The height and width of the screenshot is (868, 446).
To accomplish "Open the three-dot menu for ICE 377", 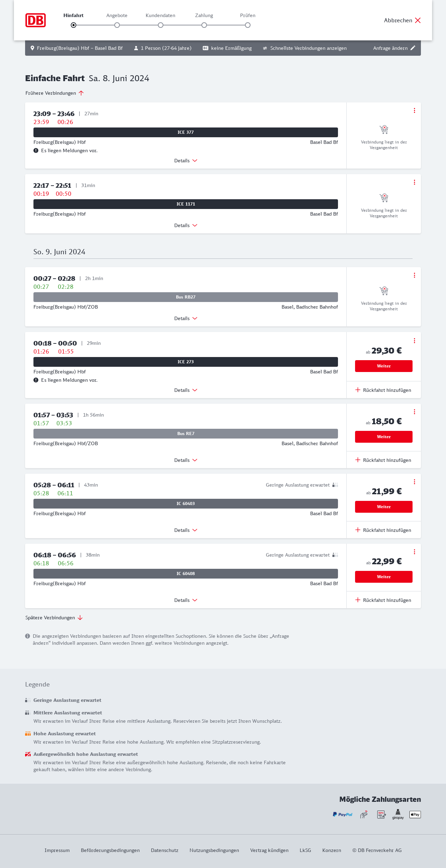I will (414, 110).
